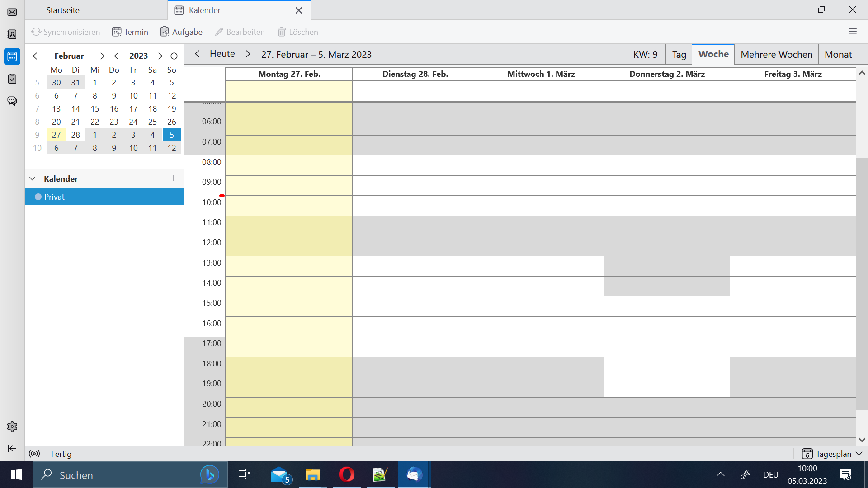This screenshot has height=488, width=868.
Task: Toggle the Privat calendar color dot
Action: pyautogui.click(x=38, y=197)
